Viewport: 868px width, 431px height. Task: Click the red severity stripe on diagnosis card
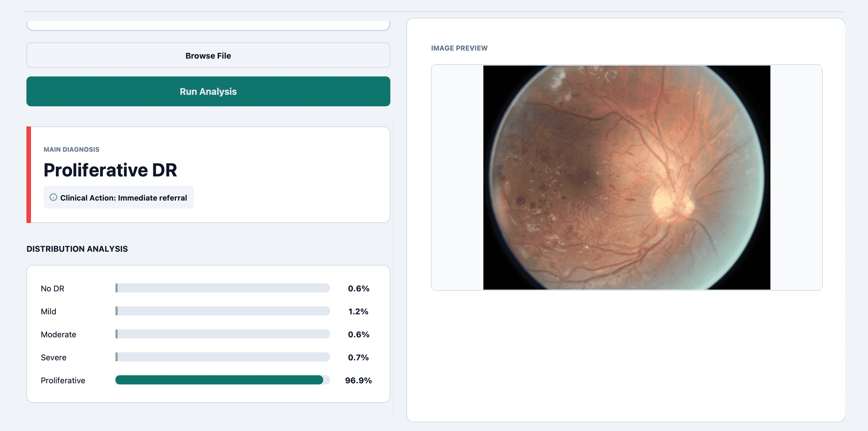click(x=29, y=175)
